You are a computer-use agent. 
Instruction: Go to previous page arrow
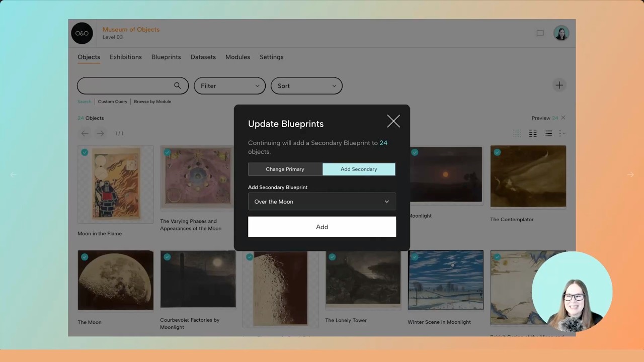(x=85, y=133)
